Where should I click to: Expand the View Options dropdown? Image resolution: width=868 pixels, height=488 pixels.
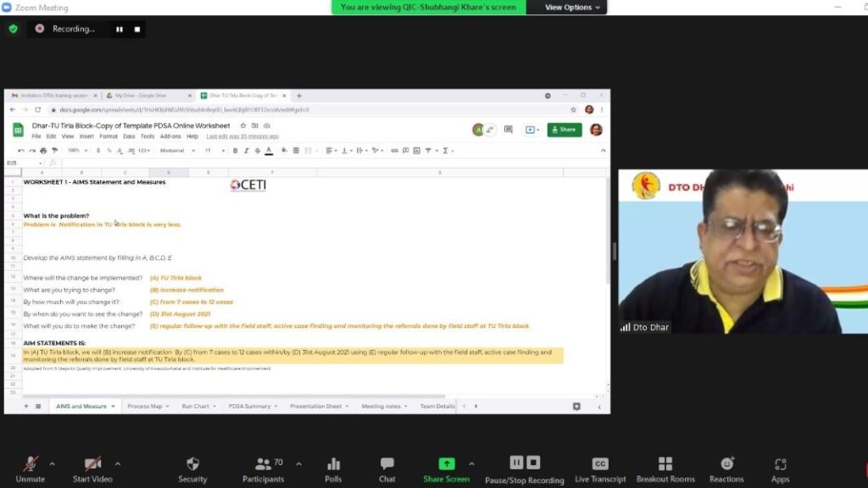pyautogui.click(x=572, y=7)
